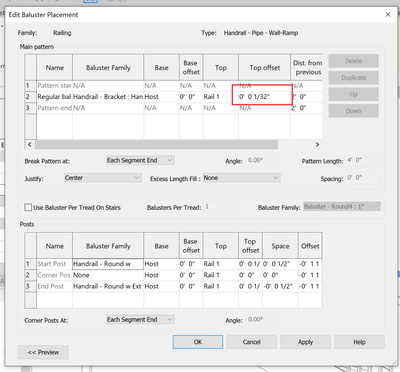
Task: Select Start Post Space cell 0' 0 1/2"
Action: (x=280, y=264)
